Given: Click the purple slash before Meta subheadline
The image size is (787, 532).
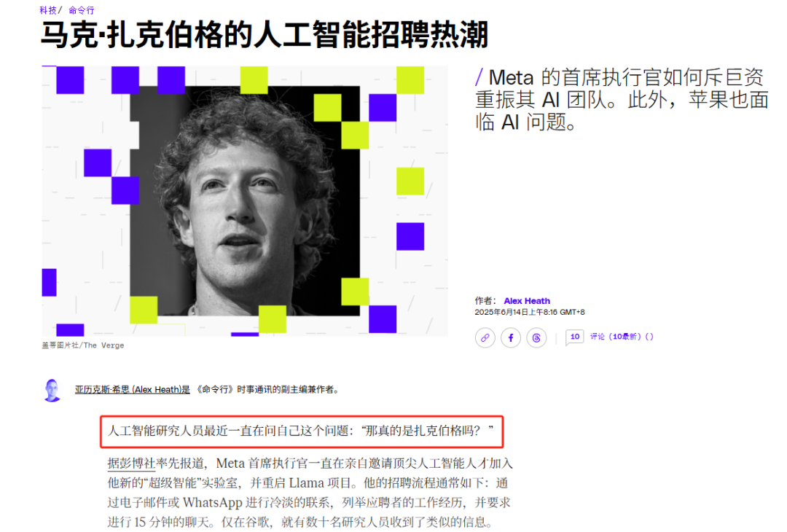Looking at the screenshot, I should click(479, 77).
